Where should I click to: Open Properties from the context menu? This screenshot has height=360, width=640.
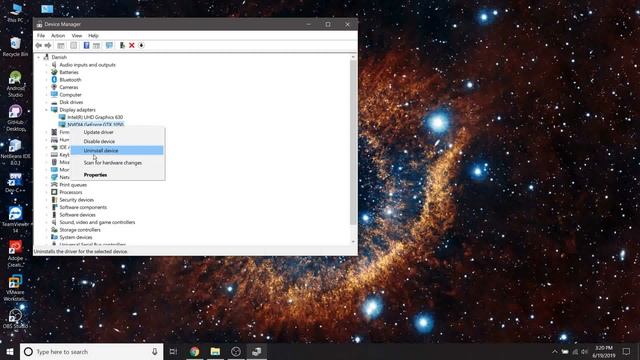point(117,175)
